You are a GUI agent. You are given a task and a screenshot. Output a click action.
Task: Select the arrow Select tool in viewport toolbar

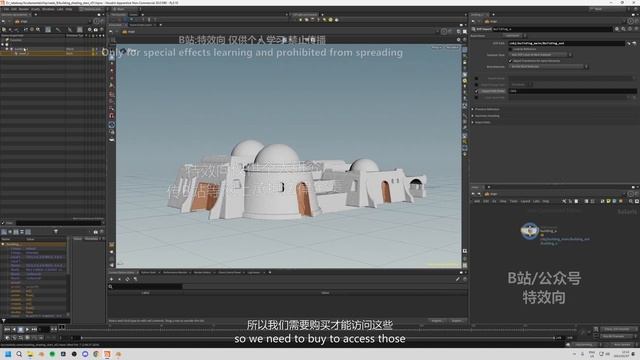coord(112,57)
